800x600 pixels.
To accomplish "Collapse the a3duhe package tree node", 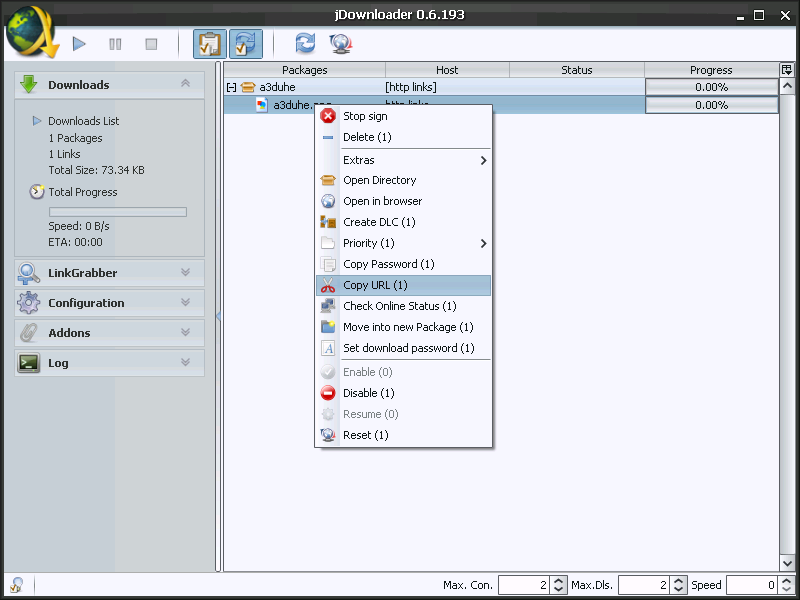I will click(231, 87).
